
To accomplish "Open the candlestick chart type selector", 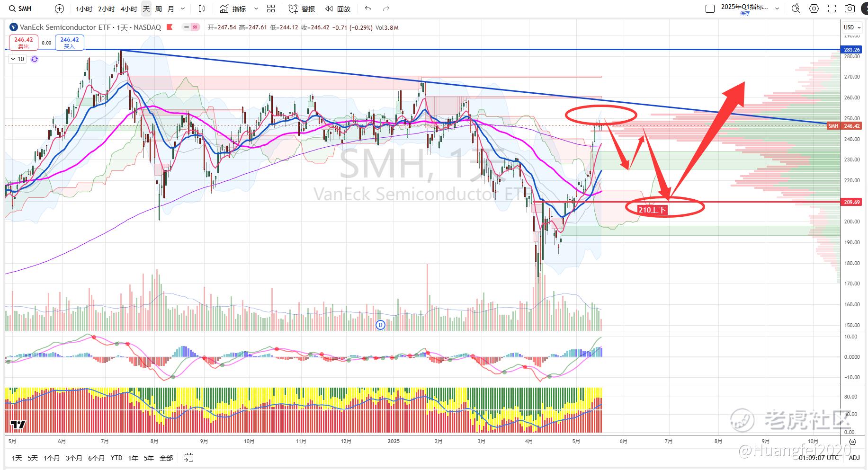I will point(202,9).
